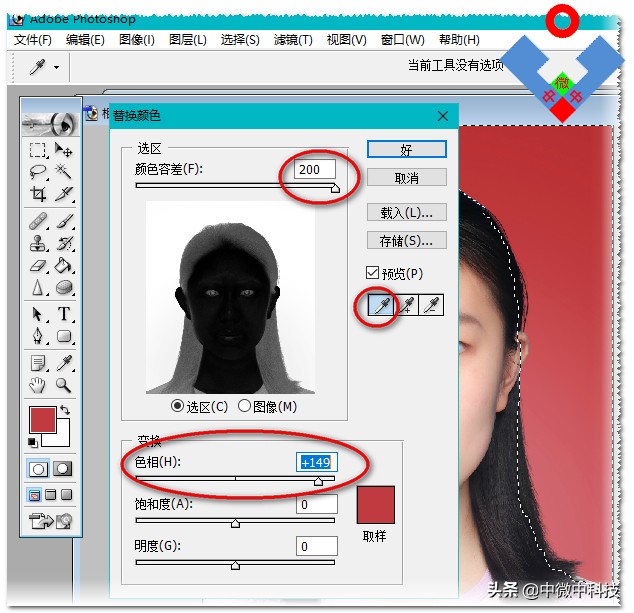The image size is (634, 613).
Task: Select the Slice tool
Action: (64, 194)
